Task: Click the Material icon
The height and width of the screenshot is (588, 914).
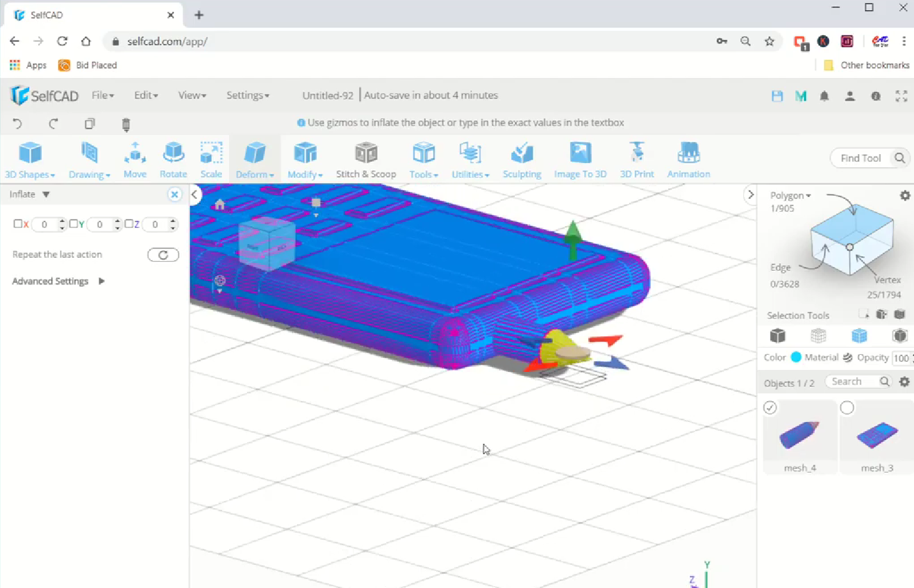Action: 847,357
